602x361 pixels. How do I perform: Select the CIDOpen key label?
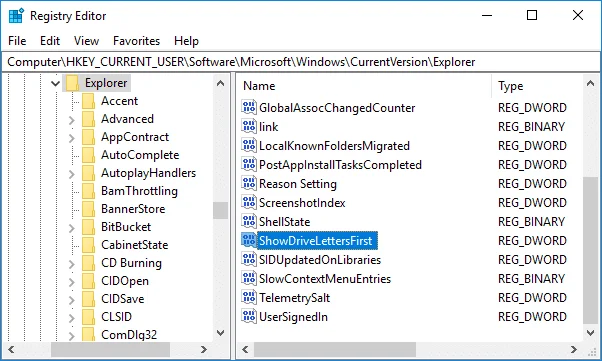click(x=125, y=281)
